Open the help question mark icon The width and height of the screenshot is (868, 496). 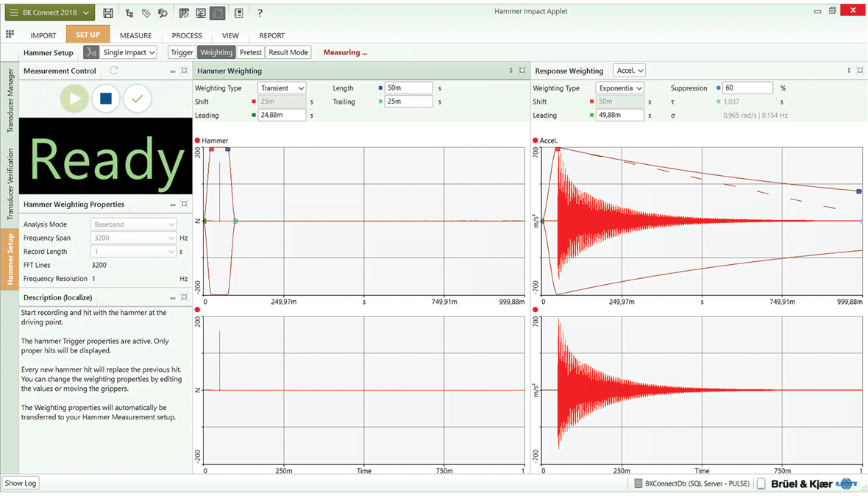[x=260, y=13]
